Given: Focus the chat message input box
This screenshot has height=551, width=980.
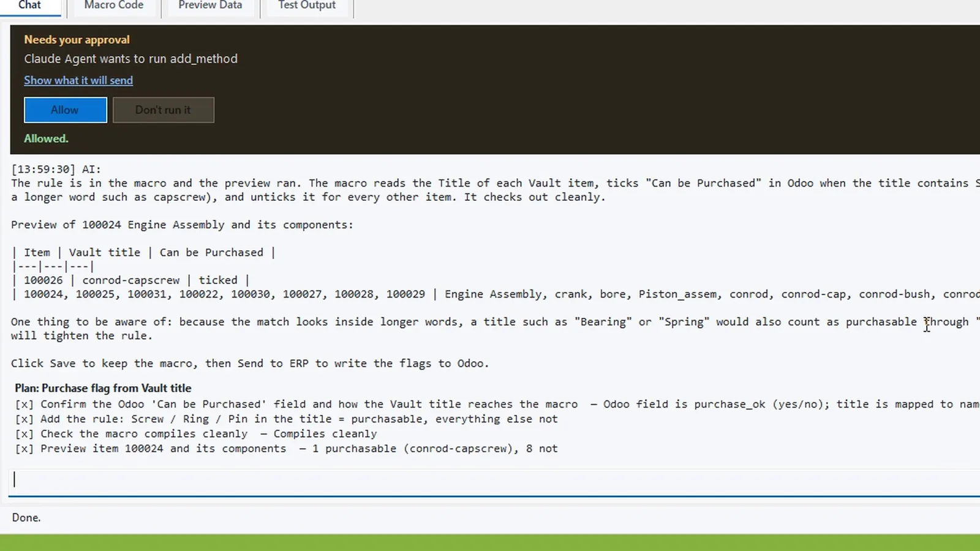Looking at the screenshot, I should 495,480.
